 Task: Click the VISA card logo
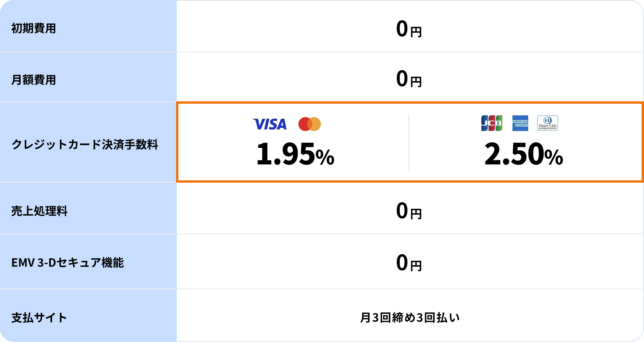coord(270,124)
